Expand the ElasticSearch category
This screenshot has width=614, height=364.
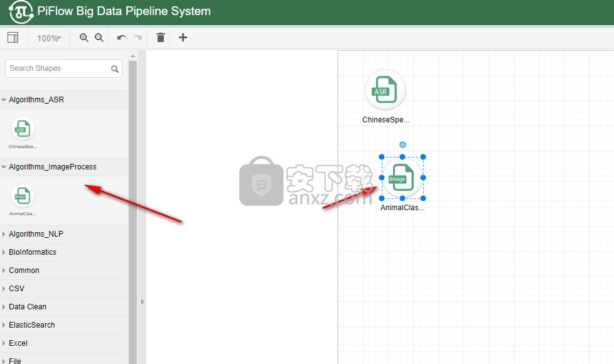[64, 325]
